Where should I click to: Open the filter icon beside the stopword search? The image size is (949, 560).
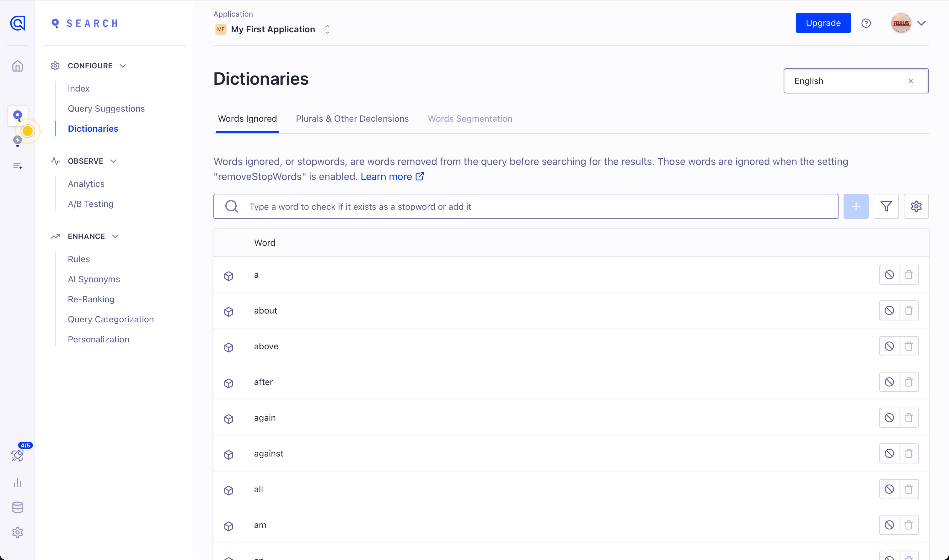click(886, 206)
